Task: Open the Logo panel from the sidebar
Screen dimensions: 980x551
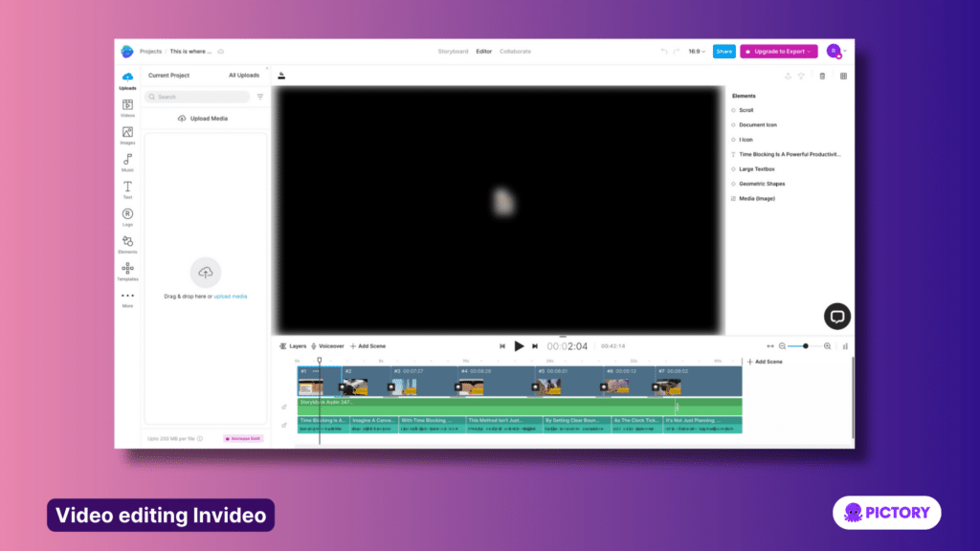Action: coord(127,214)
